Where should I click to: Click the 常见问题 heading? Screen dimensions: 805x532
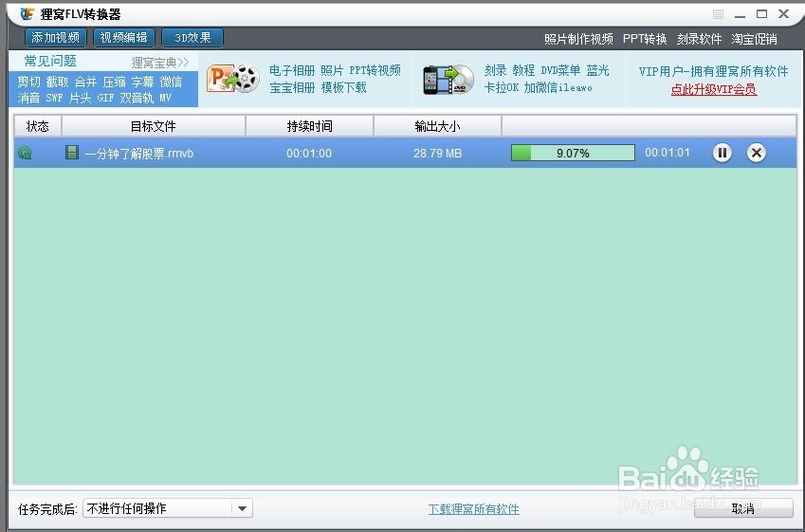click(50, 61)
